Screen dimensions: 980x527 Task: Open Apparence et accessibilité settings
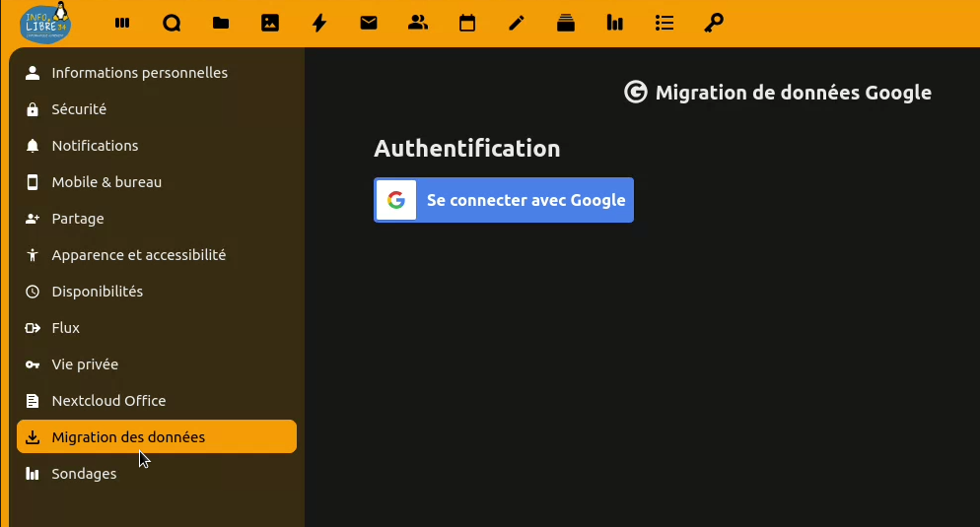138,255
